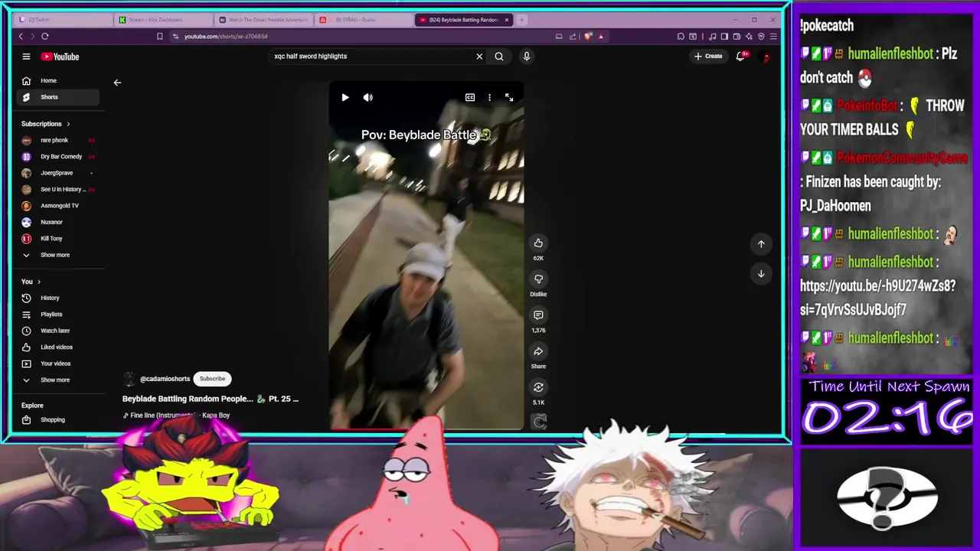
Task: Open Your videos in the sidebar
Action: pos(58,364)
